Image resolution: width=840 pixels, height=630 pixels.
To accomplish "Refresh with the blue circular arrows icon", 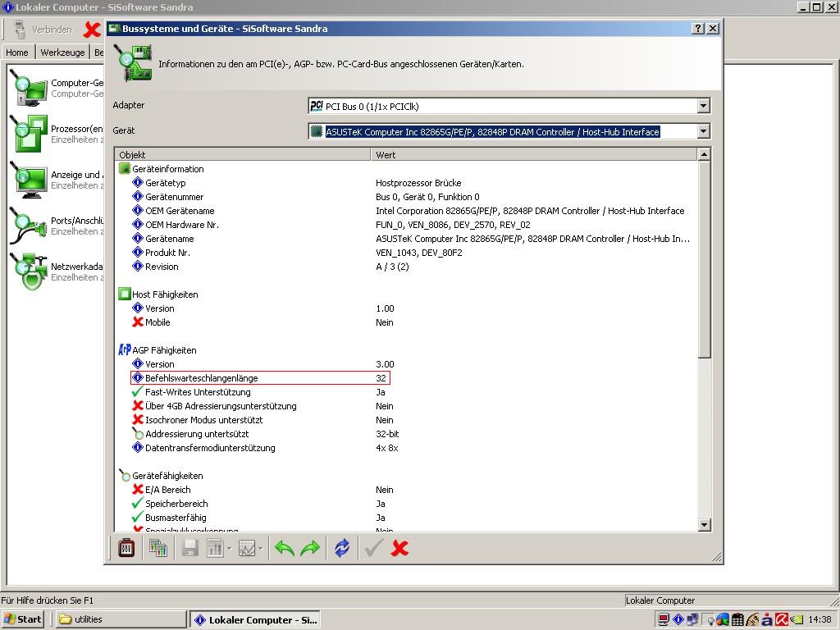I will click(x=342, y=548).
